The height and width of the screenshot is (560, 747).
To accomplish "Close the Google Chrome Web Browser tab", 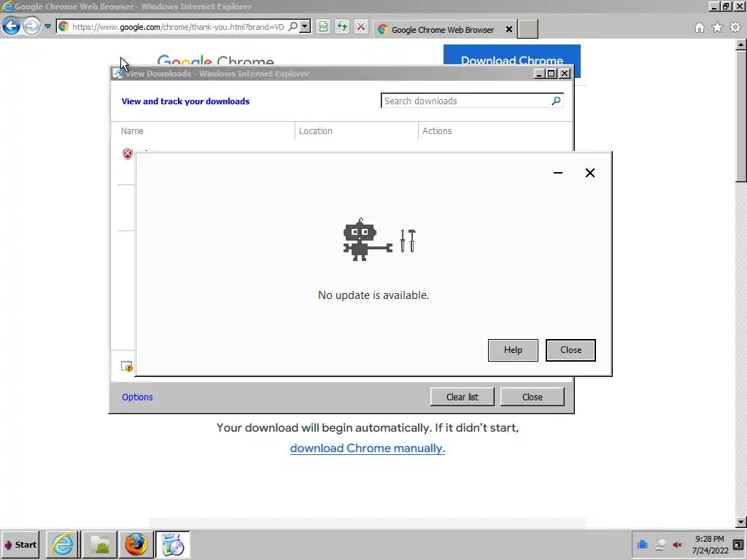I will pyautogui.click(x=508, y=29).
